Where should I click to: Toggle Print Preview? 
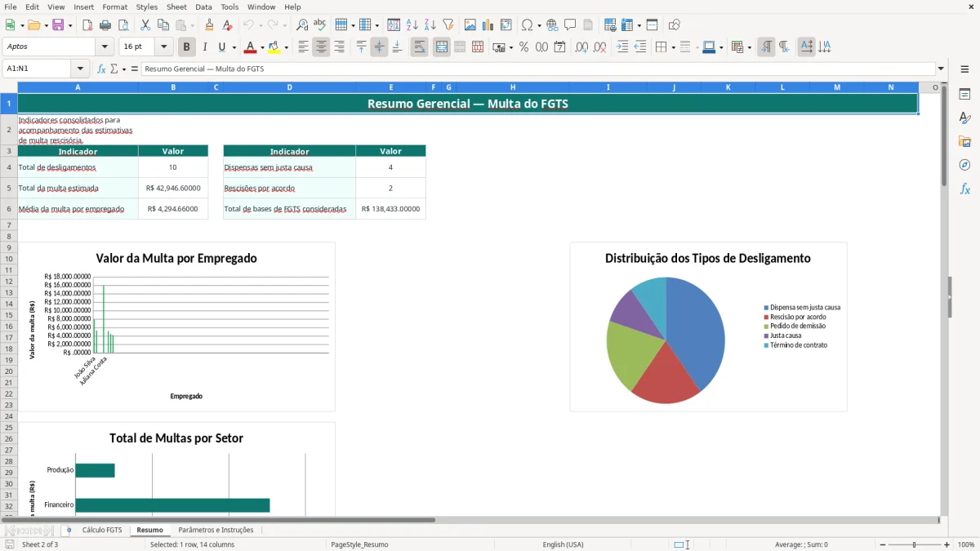click(x=122, y=25)
